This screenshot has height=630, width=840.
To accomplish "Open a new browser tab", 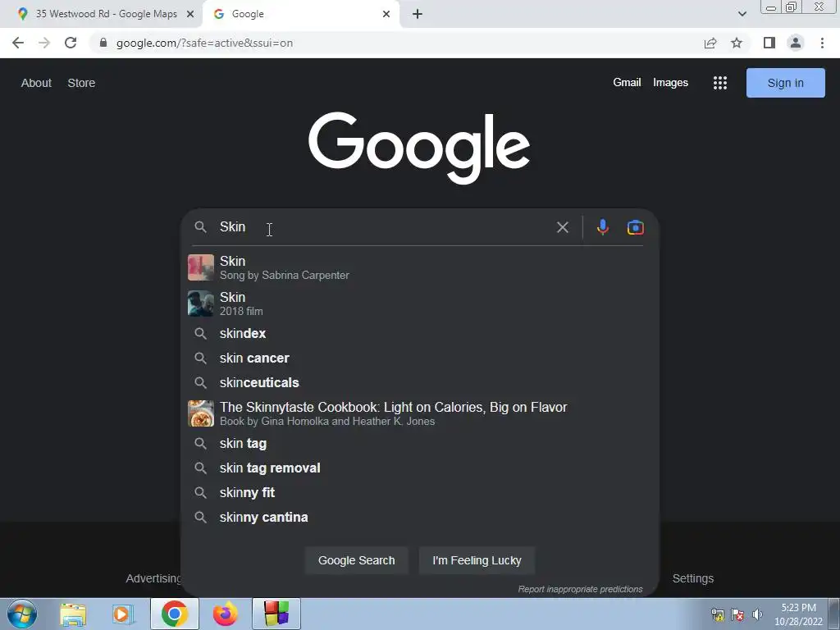I will click(x=418, y=14).
